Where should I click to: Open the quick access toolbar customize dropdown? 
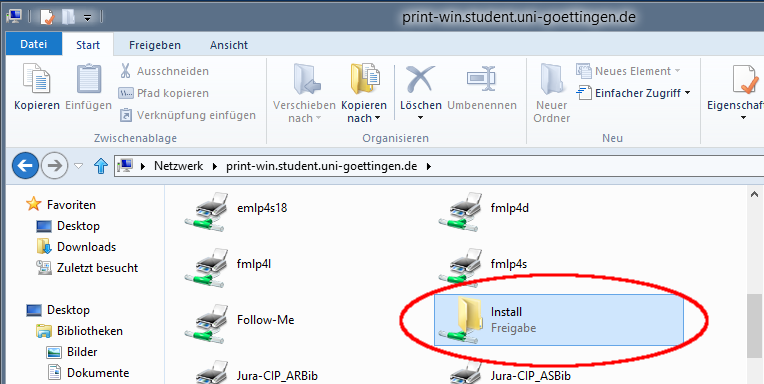[x=88, y=18]
